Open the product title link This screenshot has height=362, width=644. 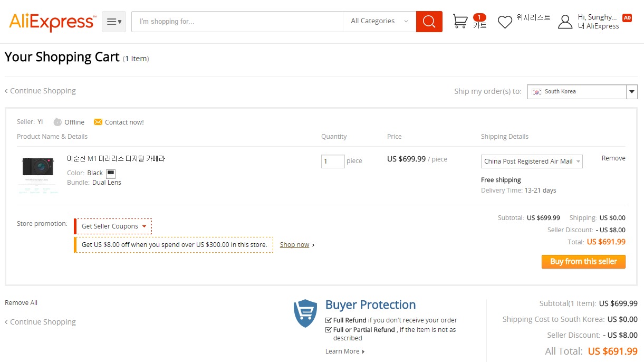click(116, 159)
